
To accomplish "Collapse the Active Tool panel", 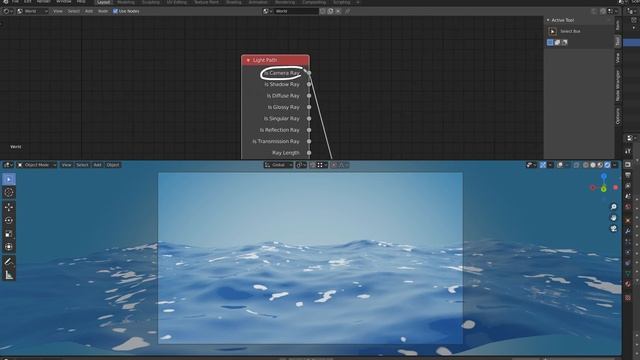I will [548, 20].
